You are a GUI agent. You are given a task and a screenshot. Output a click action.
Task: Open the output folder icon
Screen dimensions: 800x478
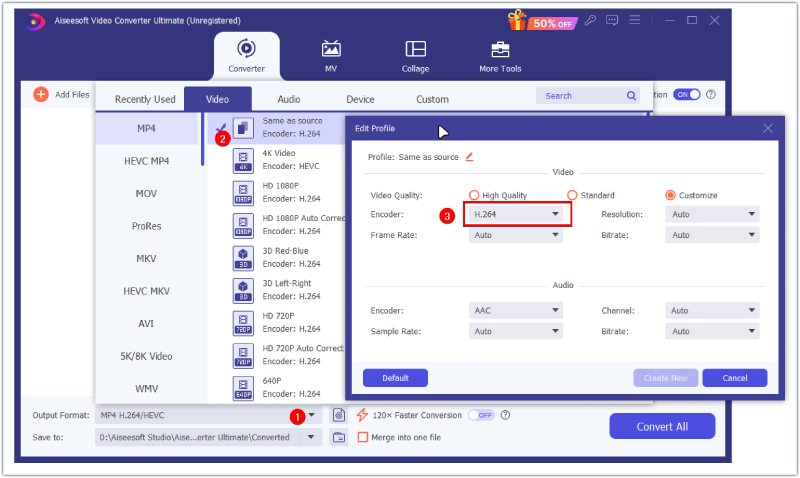(339, 438)
